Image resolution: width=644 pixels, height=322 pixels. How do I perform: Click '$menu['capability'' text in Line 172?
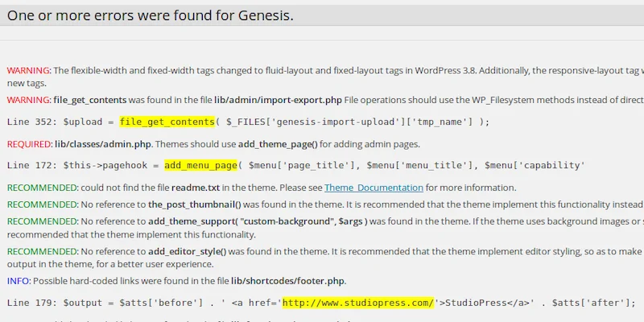click(535, 166)
